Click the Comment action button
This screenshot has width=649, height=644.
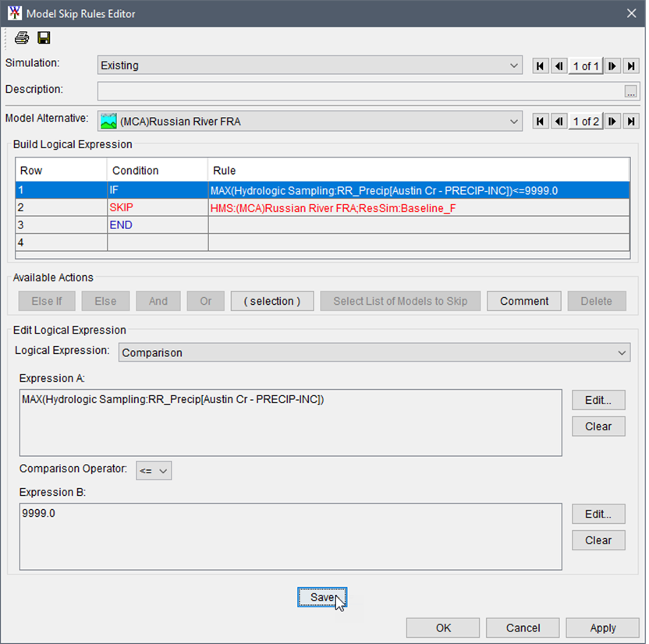[523, 301]
